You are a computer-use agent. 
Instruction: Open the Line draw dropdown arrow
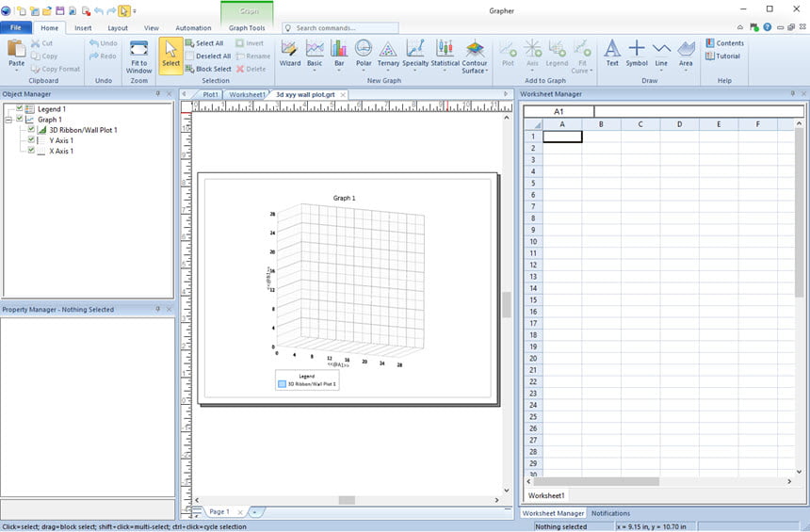tap(661, 71)
